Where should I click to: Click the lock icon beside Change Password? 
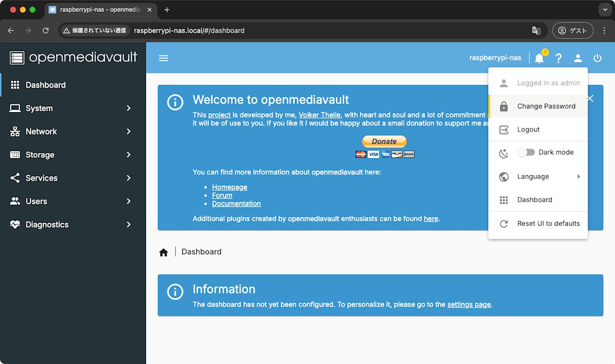504,106
